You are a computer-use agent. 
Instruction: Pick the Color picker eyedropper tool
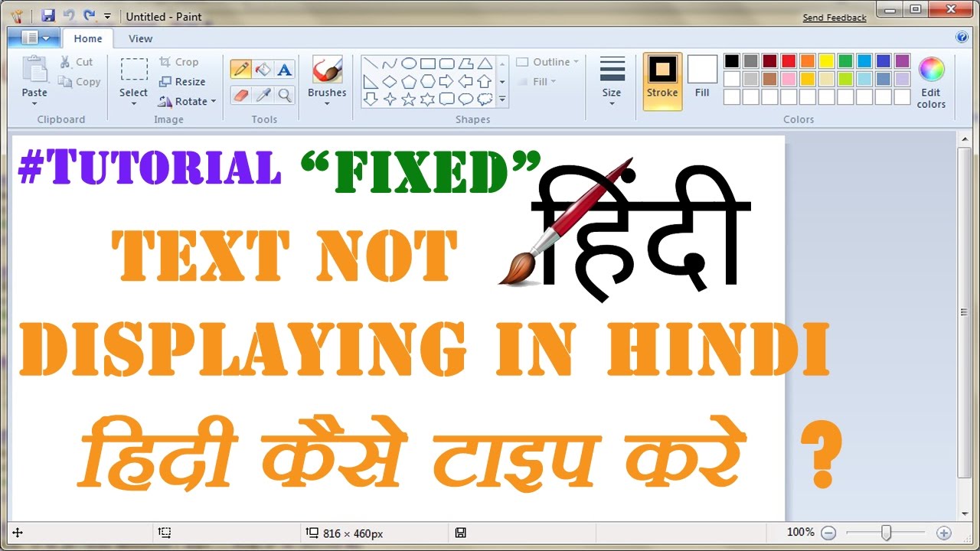[x=263, y=95]
